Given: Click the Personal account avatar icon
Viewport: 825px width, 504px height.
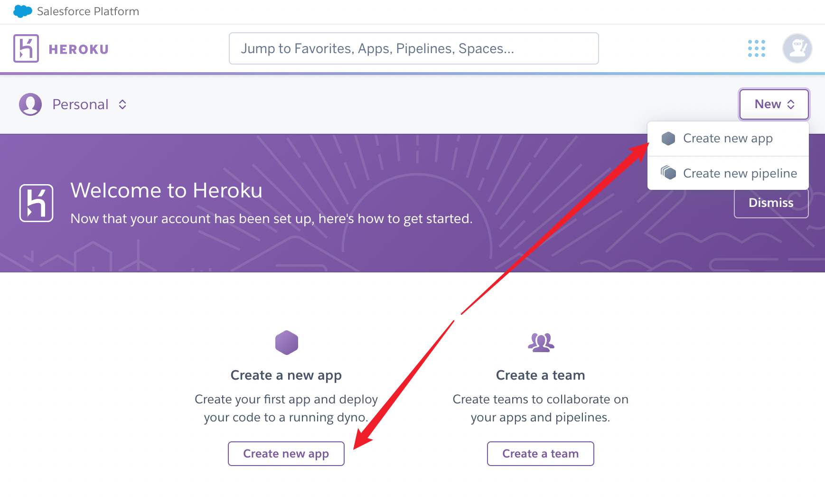Looking at the screenshot, I should point(30,104).
